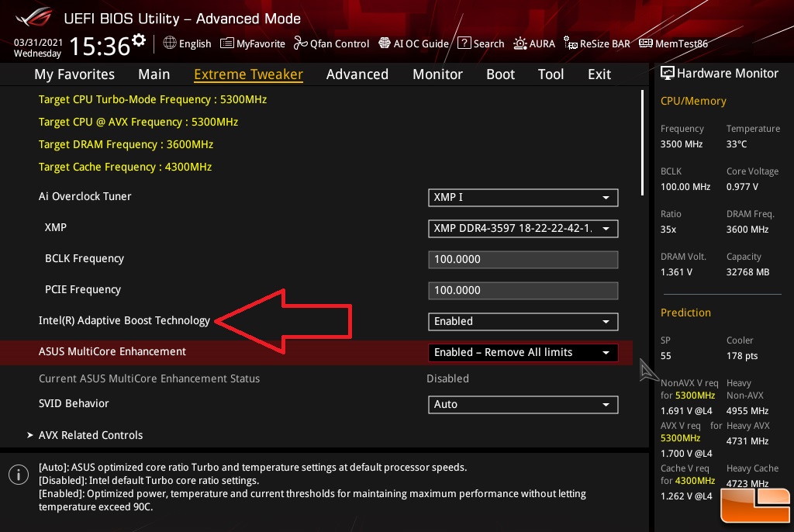Open the Adaptive Boost Technology Enabled dropdown
This screenshot has height=532, width=794.
pos(523,322)
